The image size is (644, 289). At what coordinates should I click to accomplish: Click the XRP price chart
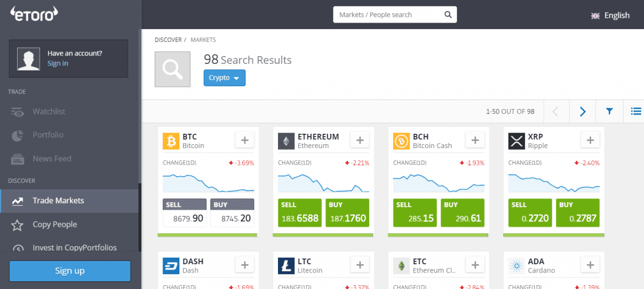point(554,183)
